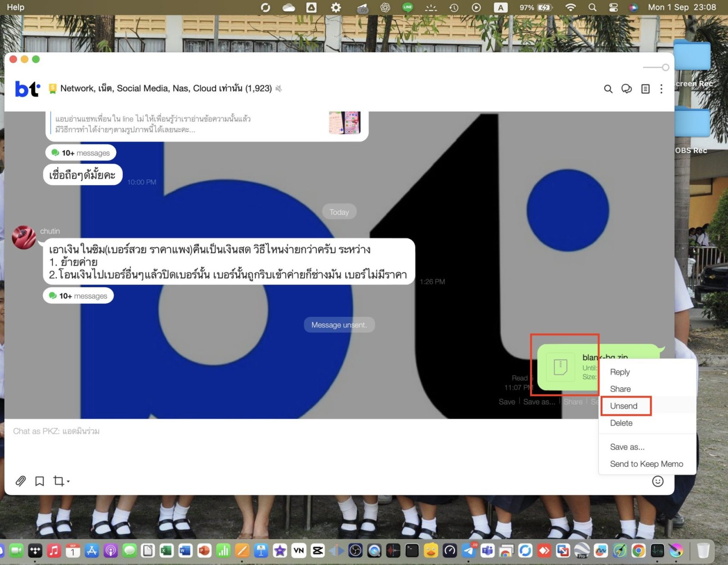Open 10+ messages thread under เชื่อถือๆด้มั้ยคะ

pos(81,153)
